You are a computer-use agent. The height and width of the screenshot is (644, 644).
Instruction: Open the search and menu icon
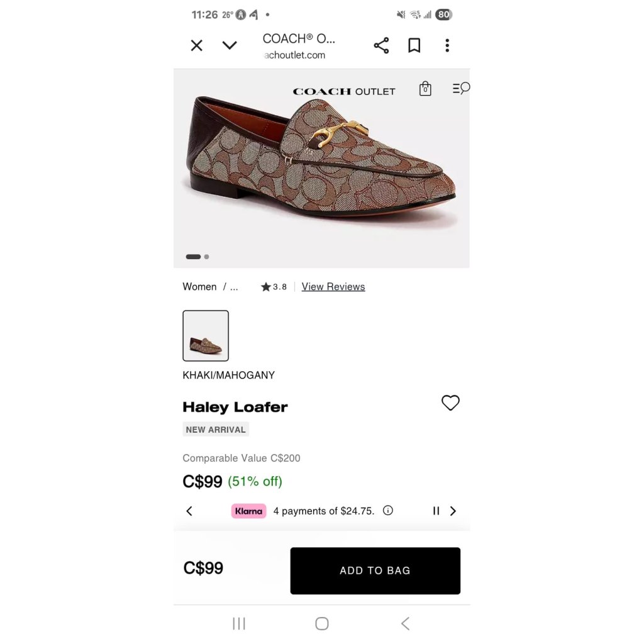point(461,88)
